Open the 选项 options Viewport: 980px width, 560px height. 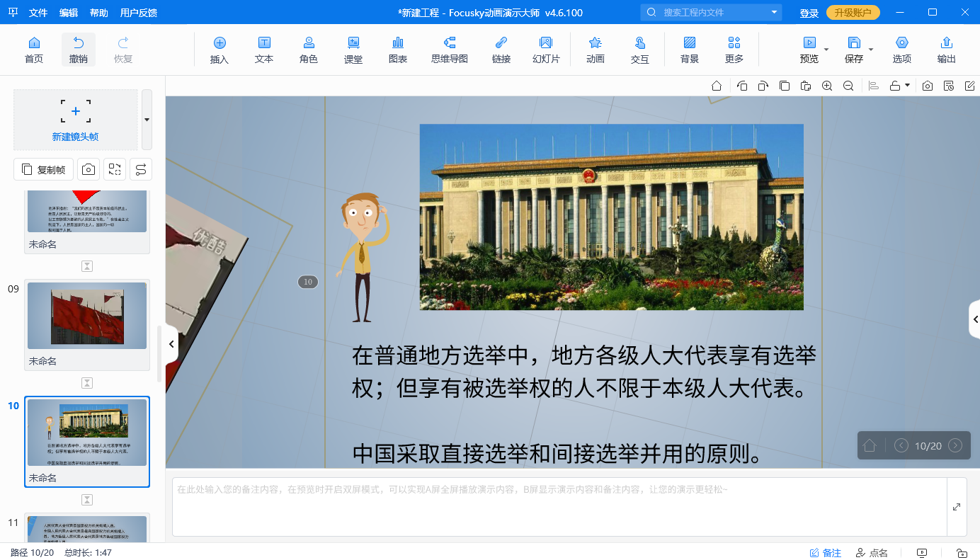tap(901, 50)
